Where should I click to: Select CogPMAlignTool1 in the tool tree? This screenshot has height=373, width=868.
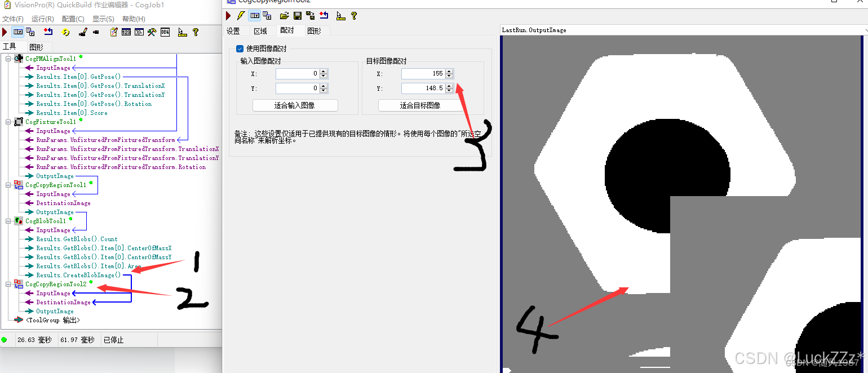pos(51,59)
